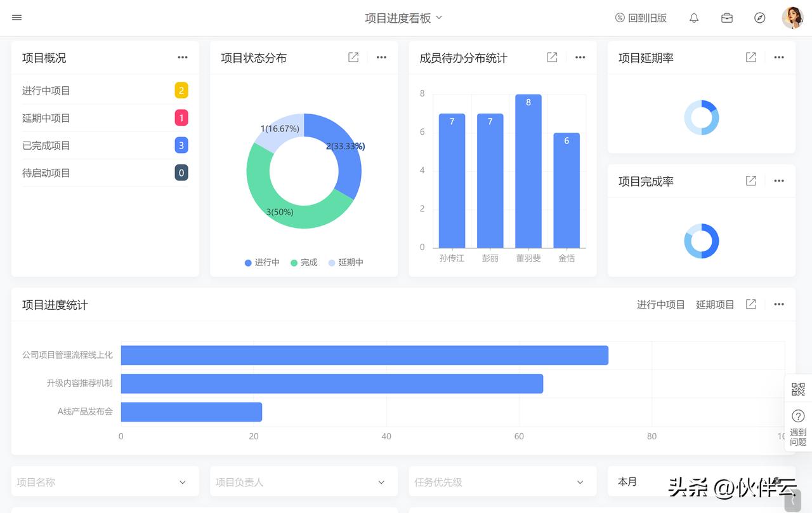Expand the 项目进度看板 title dropdown
Screen dimensions: 812x513
pos(403,18)
